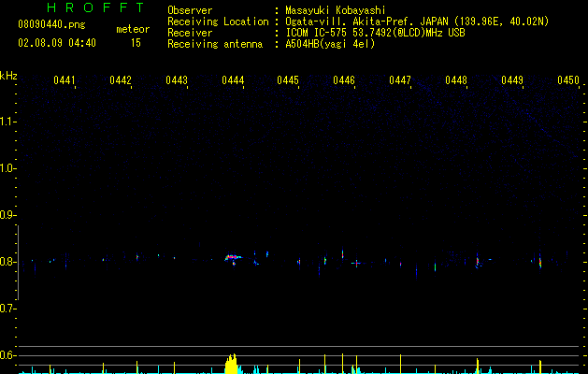The width and height of the screenshot is (588, 374).
Task: Click the antenna A504HB(yagi 4el) text
Action: pyautogui.click(x=330, y=44)
